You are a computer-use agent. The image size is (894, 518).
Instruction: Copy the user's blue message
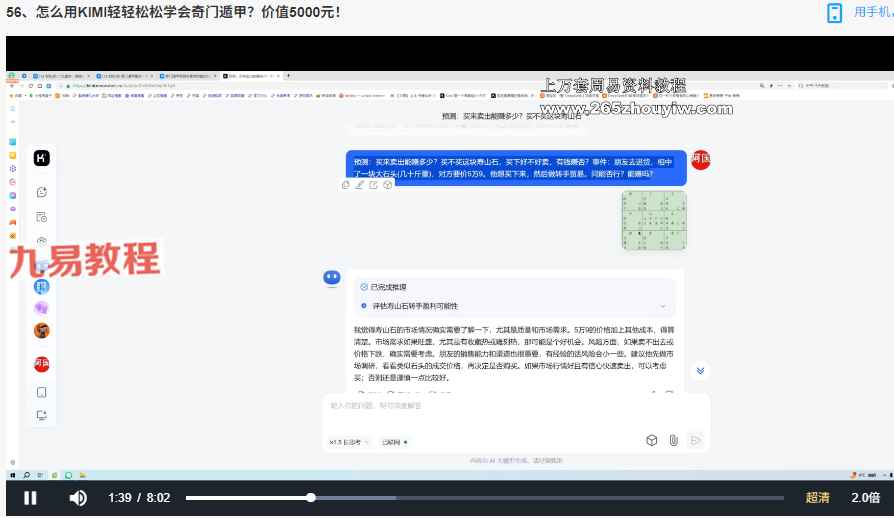[x=346, y=185]
